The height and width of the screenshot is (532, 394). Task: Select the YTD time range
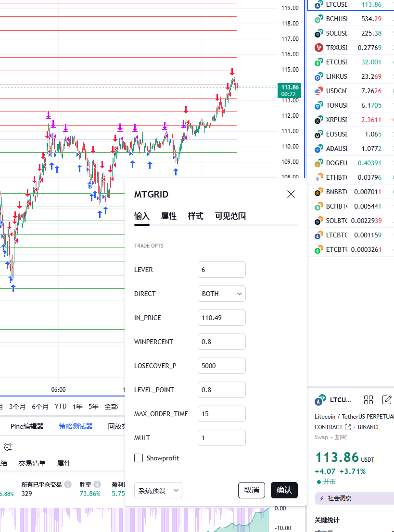coord(61,407)
